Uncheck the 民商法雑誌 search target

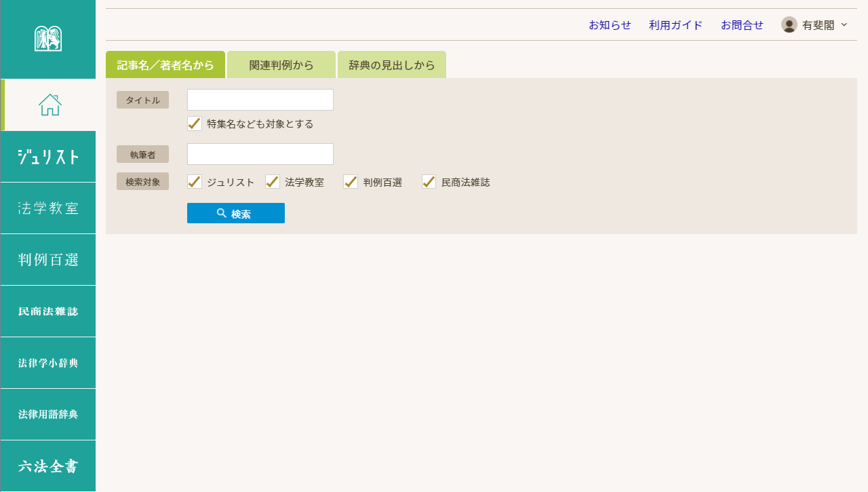429,182
